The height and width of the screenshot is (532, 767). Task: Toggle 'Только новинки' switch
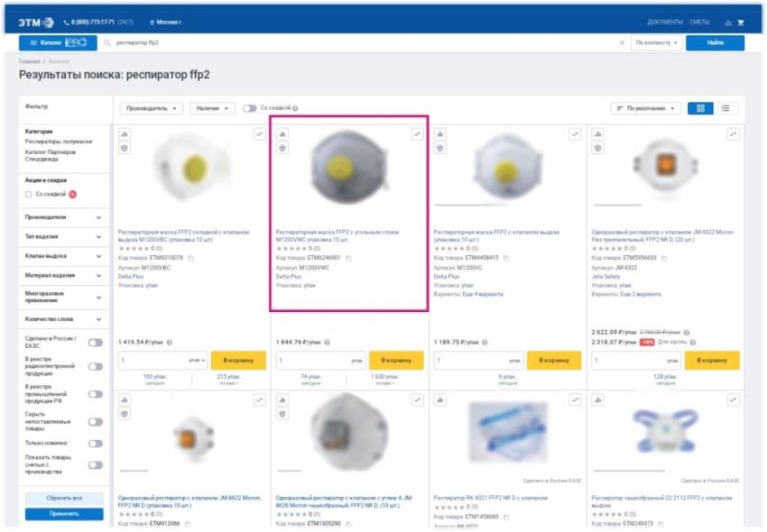[96, 444]
